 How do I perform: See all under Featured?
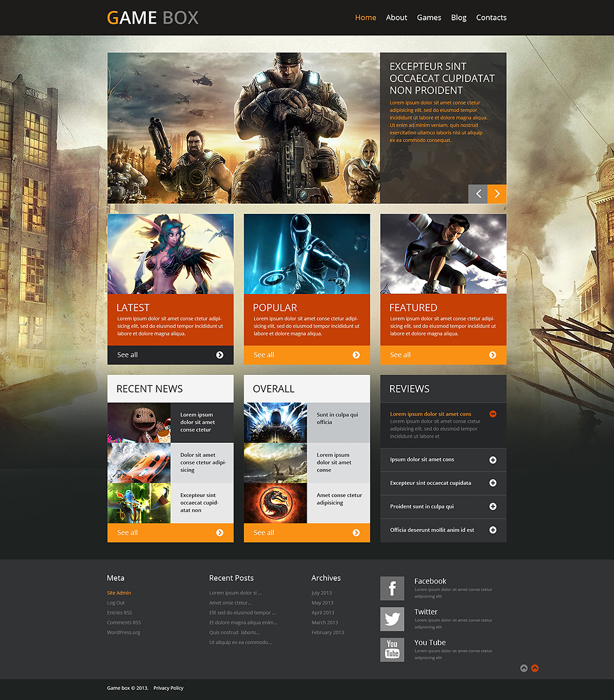[x=443, y=355]
